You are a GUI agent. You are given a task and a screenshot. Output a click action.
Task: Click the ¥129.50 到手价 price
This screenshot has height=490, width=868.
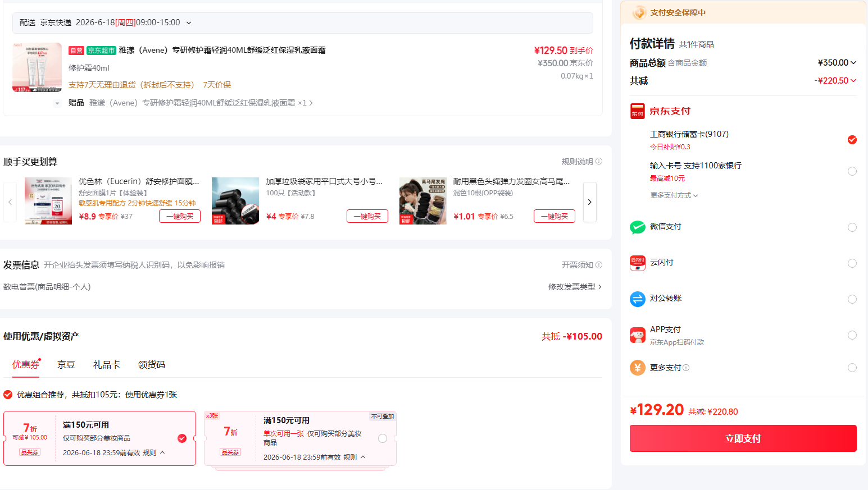point(563,51)
